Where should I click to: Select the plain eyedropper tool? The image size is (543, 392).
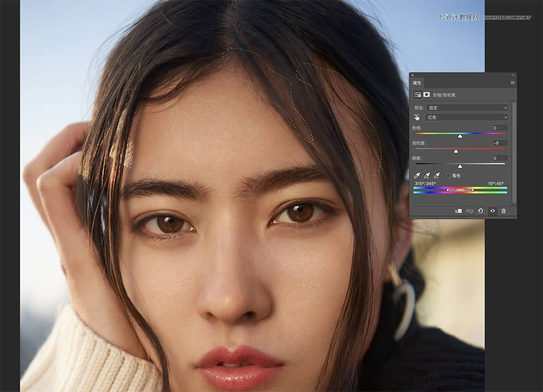[417, 175]
